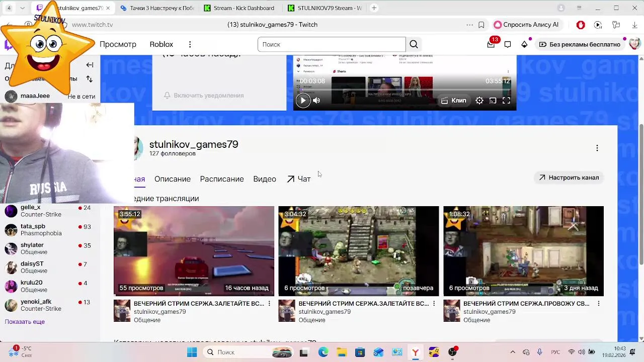Open Twitch whispers chat bubble icon

(x=508, y=44)
